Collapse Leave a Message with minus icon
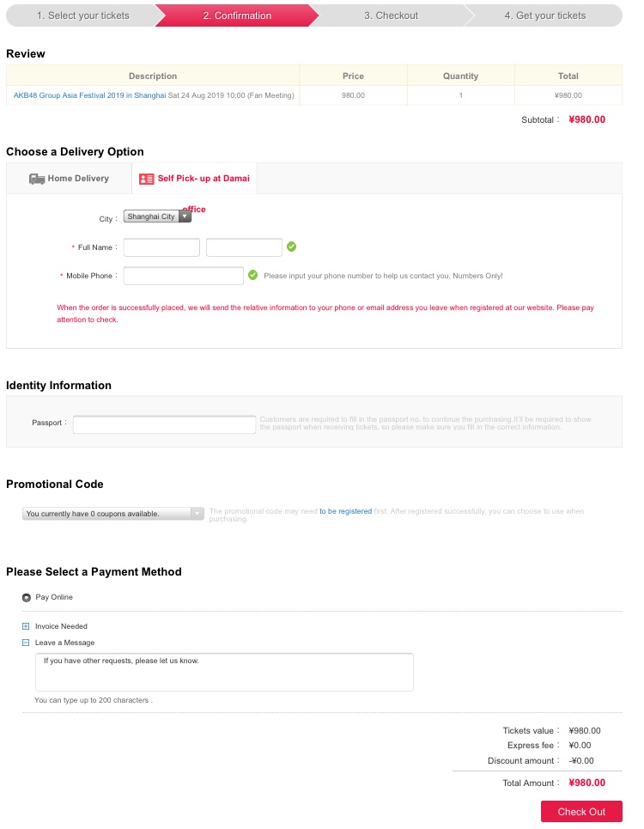Viewport: 644px width, 829px height. (26, 643)
